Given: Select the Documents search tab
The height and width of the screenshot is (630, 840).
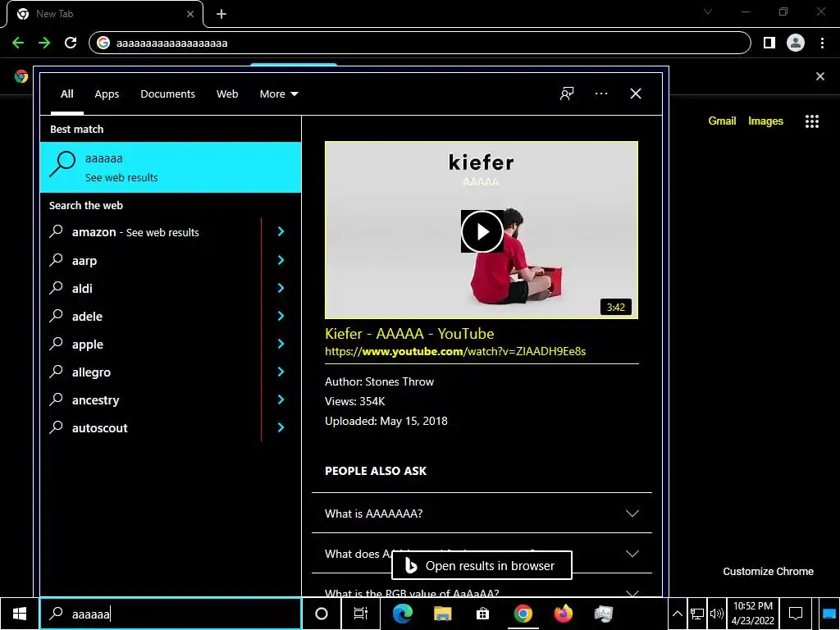Looking at the screenshot, I should pyautogui.click(x=167, y=94).
